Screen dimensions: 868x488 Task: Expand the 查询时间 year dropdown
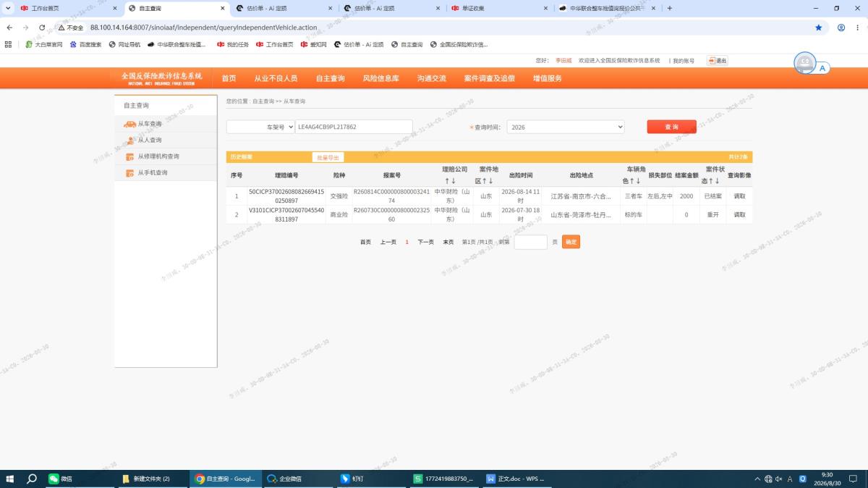coord(566,127)
